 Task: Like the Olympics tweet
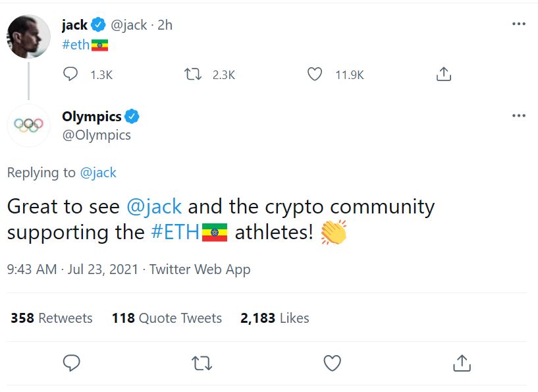tap(333, 362)
